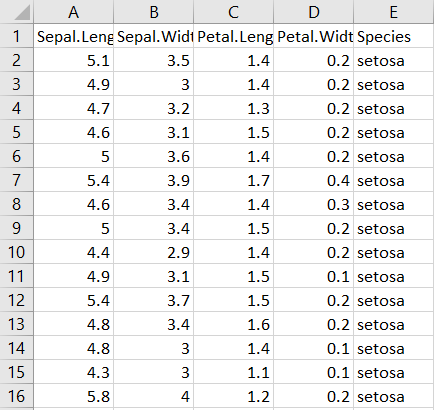Select row 16 header
This screenshot has height=410, width=434.
pyautogui.click(x=16, y=396)
